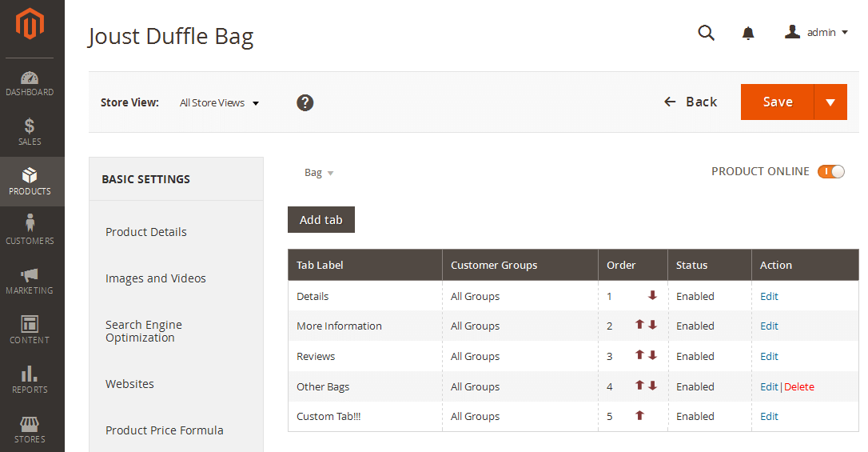The width and height of the screenshot is (868, 452).
Task: Click the Add tab button
Action: click(x=321, y=220)
